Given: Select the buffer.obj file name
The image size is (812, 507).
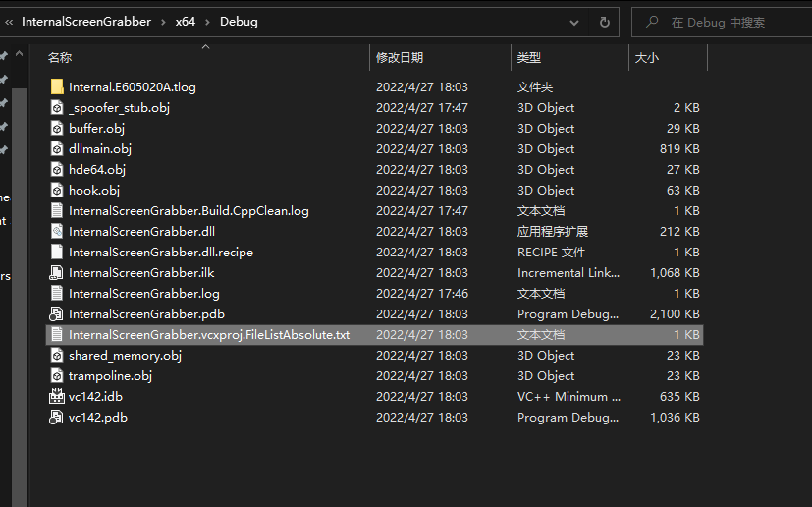Looking at the screenshot, I should (97, 129).
